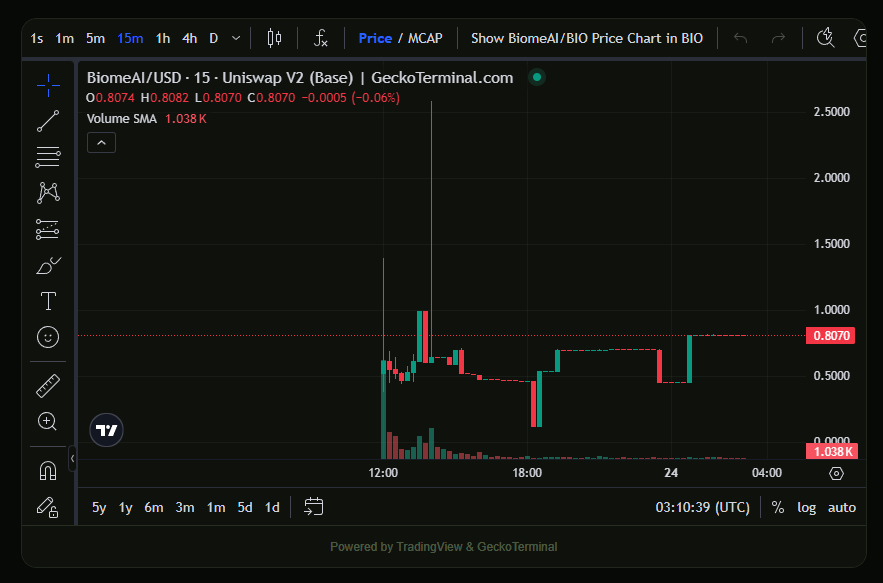Select the brush drawing tool

tap(48, 265)
